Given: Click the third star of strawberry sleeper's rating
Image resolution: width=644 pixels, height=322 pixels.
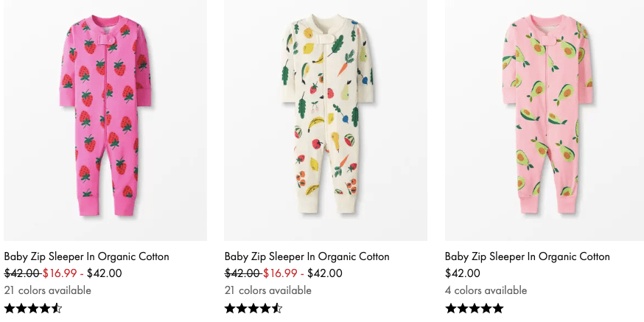Looking at the screenshot, I should coord(33,308).
